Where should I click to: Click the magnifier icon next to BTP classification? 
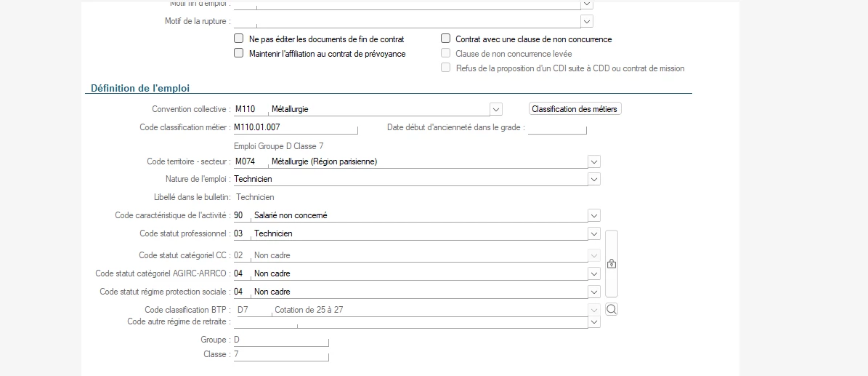pos(612,310)
